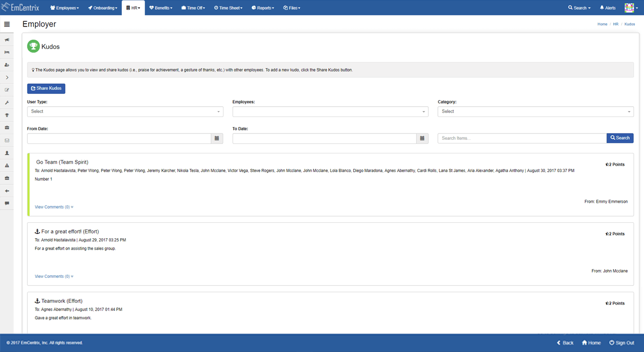Screen dimensions: 644x352
Task: Click star icon on For a great effort points
Action: click(607, 234)
